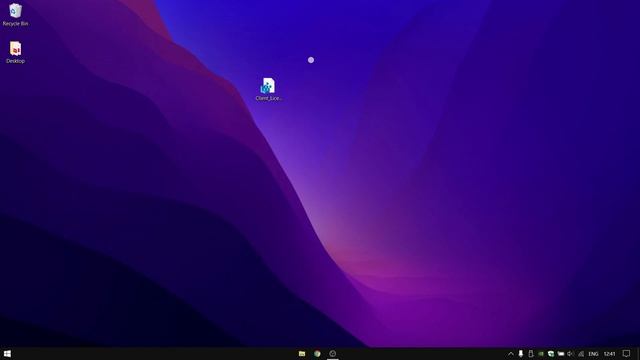
Task: Open the security shield tray icon
Action: pos(551,354)
